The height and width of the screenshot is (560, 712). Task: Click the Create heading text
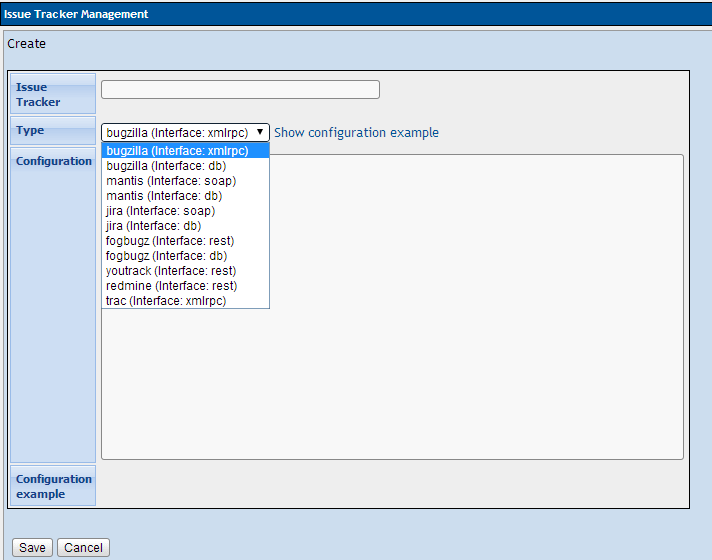[26, 44]
